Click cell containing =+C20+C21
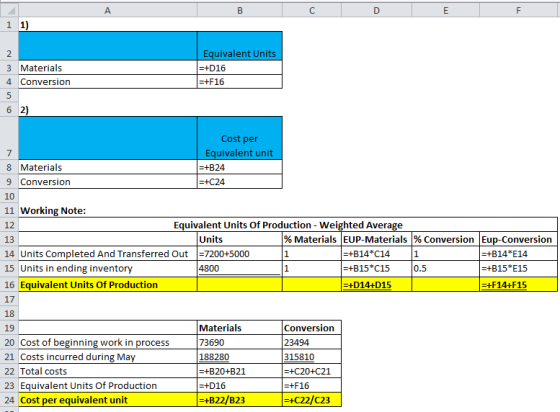 coord(312,371)
